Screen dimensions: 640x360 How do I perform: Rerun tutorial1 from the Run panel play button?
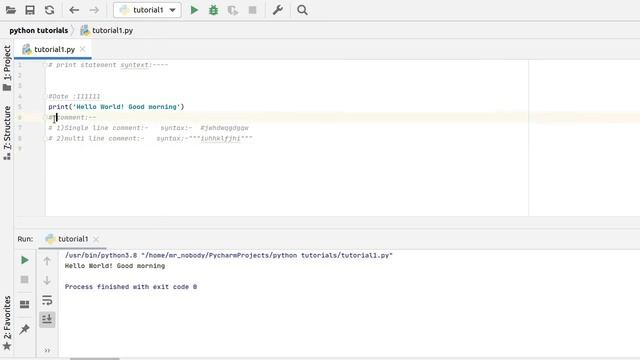coord(24,260)
